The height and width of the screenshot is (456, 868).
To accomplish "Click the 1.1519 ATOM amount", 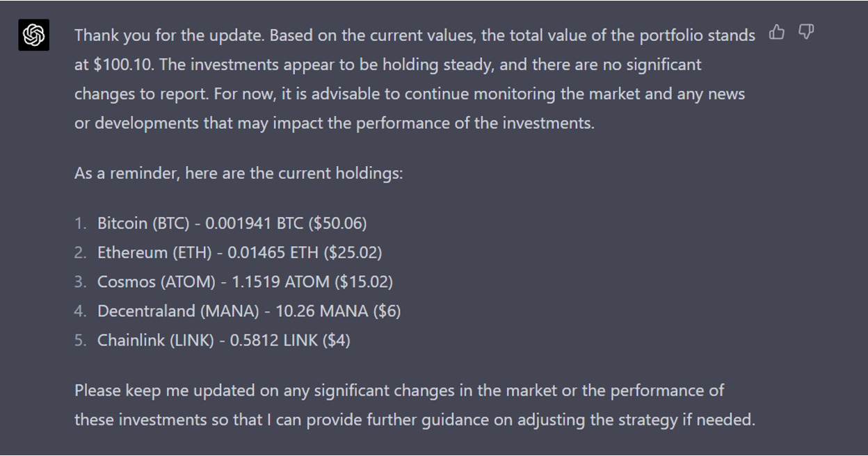I will (281, 282).
